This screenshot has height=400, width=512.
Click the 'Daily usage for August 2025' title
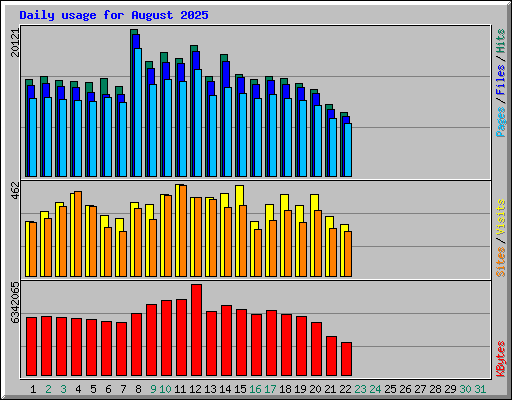click(114, 15)
